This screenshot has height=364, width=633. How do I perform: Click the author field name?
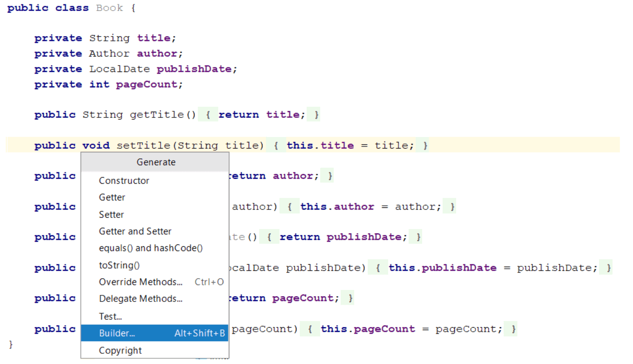pyautogui.click(x=157, y=54)
